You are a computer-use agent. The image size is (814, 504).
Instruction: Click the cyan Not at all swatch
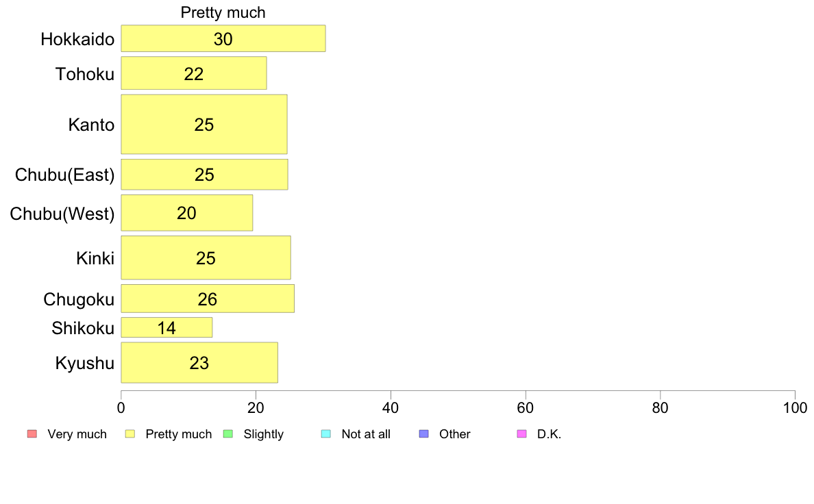[x=326, y=434]
